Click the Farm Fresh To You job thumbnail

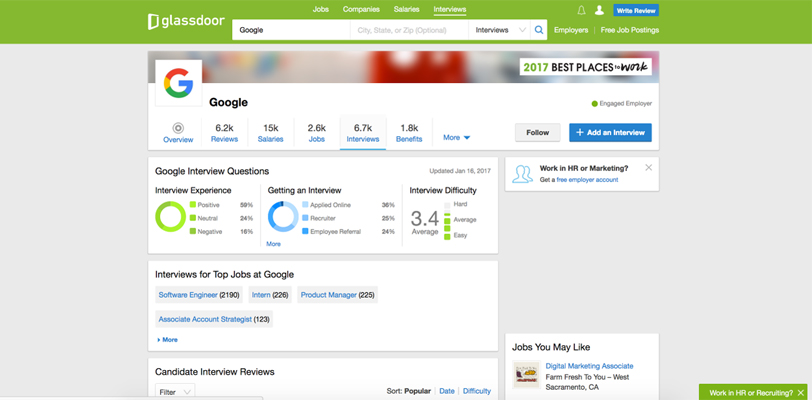pos(526,375)
